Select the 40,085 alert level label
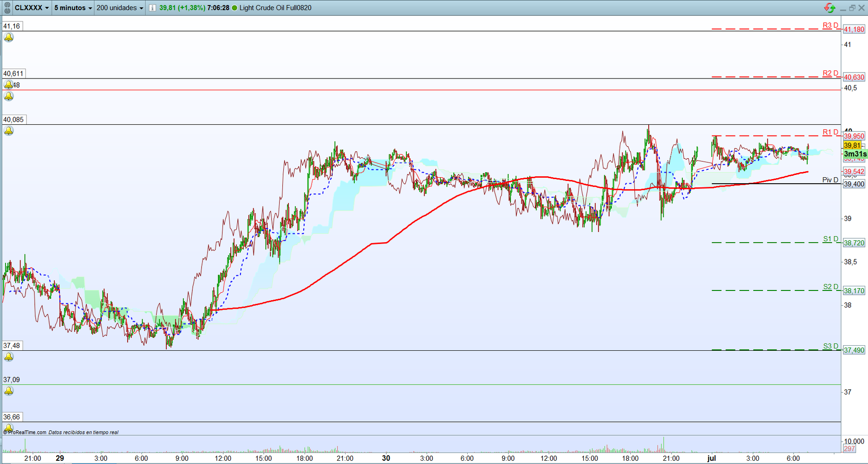The width and height of the screenshot is (868, 464). [x=13, y=120]
